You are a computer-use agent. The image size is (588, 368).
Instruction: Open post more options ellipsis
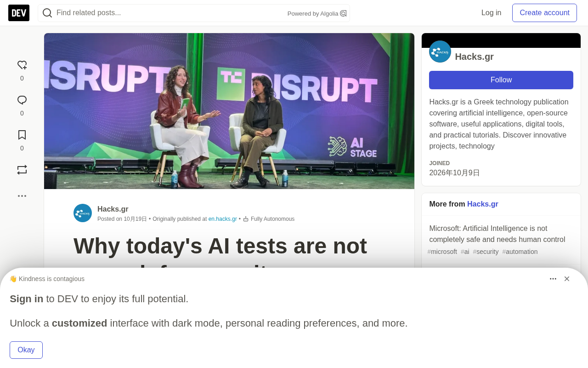[22, 196]
